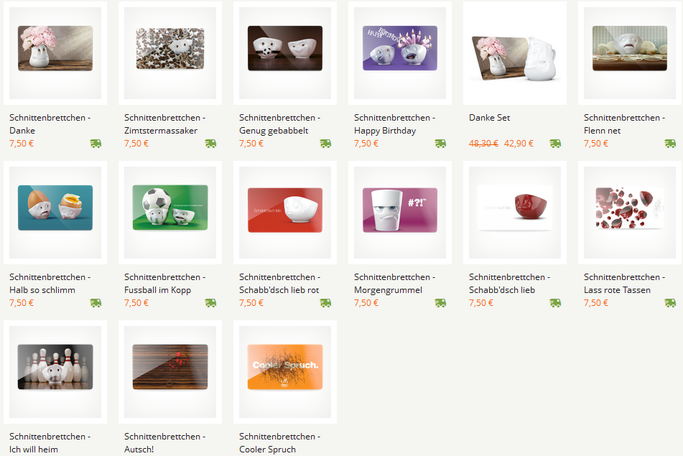Click the Danke Set reduced price 42,90 €
This screenshot has height=456, width=683.
(x=518, y=144)
